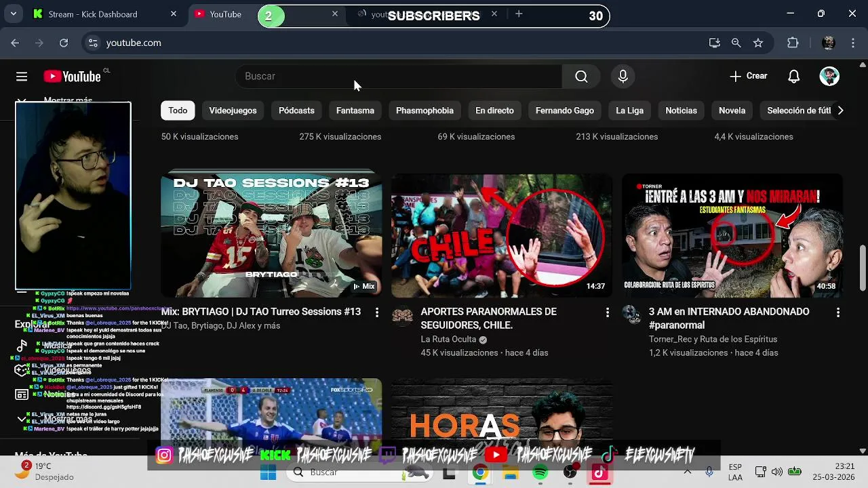The height and width of the screenshot is (488, 868).
Task: Select the Pódcasts filter chip
Action: [x=296, y=110]
